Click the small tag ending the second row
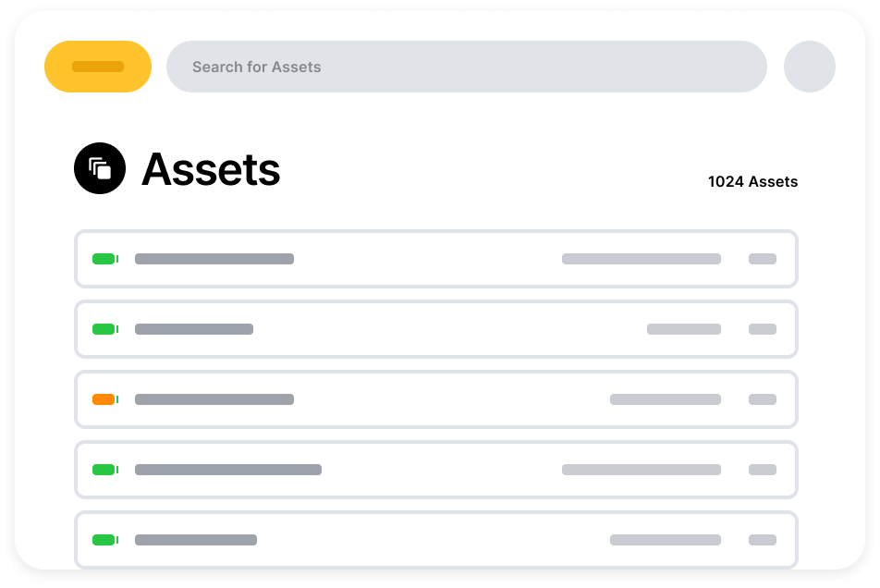880x588 pixels. pos(763,329)
